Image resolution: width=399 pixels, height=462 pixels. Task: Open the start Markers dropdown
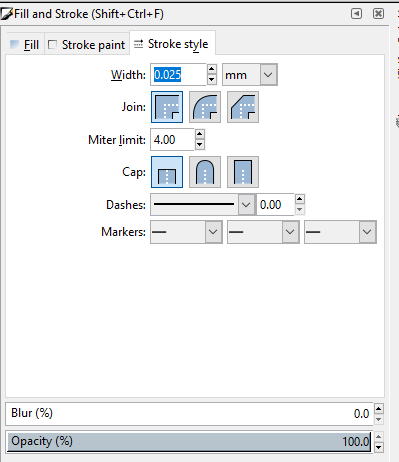click(186, 232)
